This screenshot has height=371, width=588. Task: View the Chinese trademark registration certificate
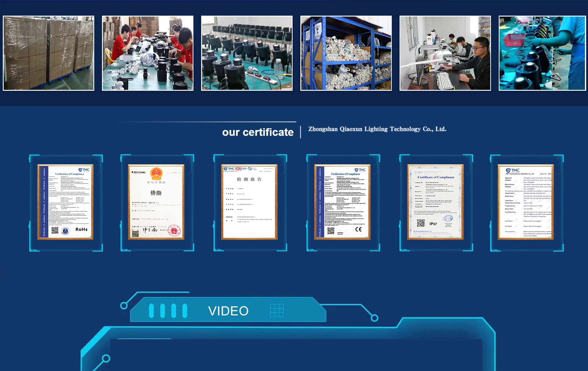click(156, 202)
